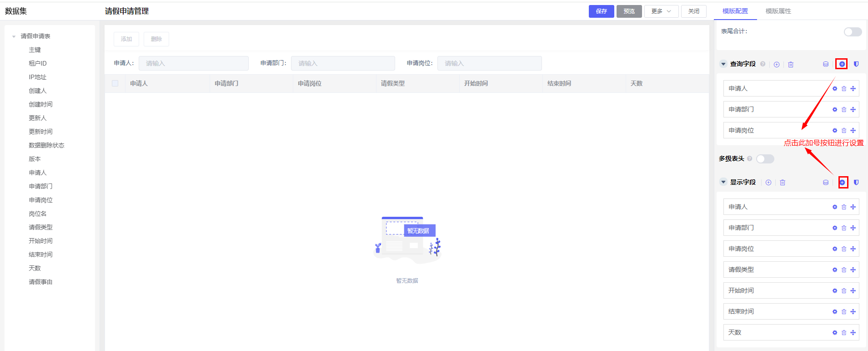Check the select-all checkbox in table header

click(x=115, y=83)
